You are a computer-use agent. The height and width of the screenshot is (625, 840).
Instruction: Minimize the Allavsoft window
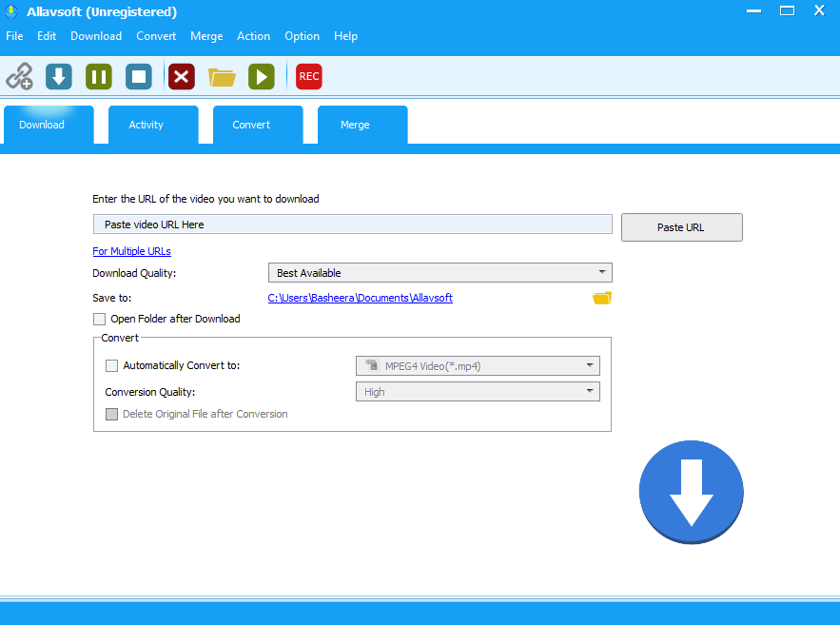tap(753, 11)
